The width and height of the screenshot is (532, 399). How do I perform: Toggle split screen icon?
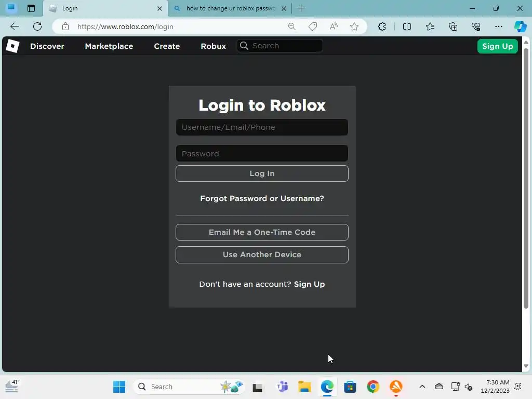407,26
